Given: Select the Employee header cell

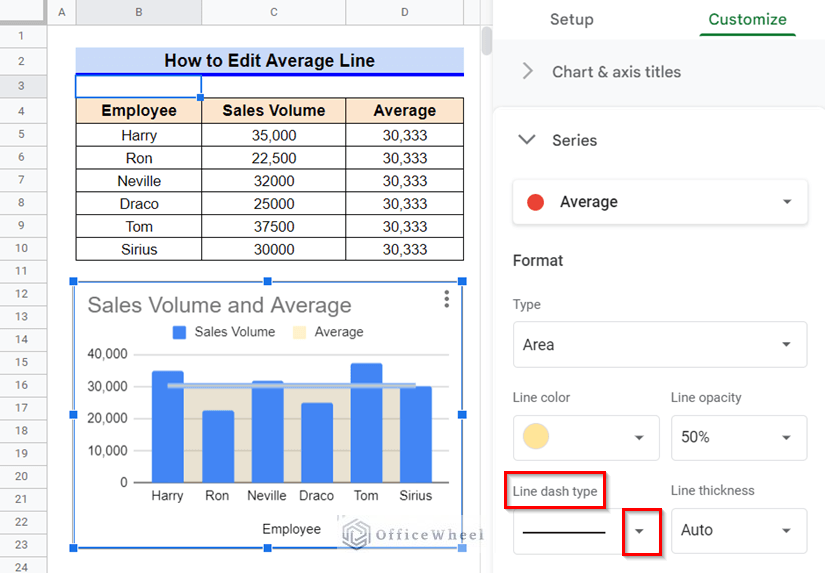Looking at the screenshot, I should pos(139,110).
